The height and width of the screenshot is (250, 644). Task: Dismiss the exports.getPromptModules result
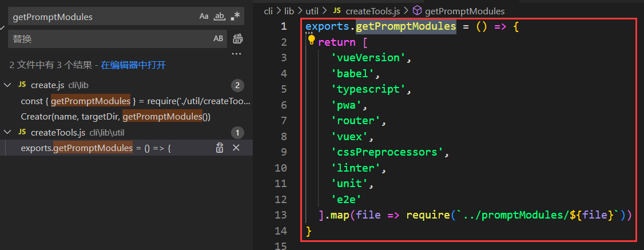pos(236,148)
